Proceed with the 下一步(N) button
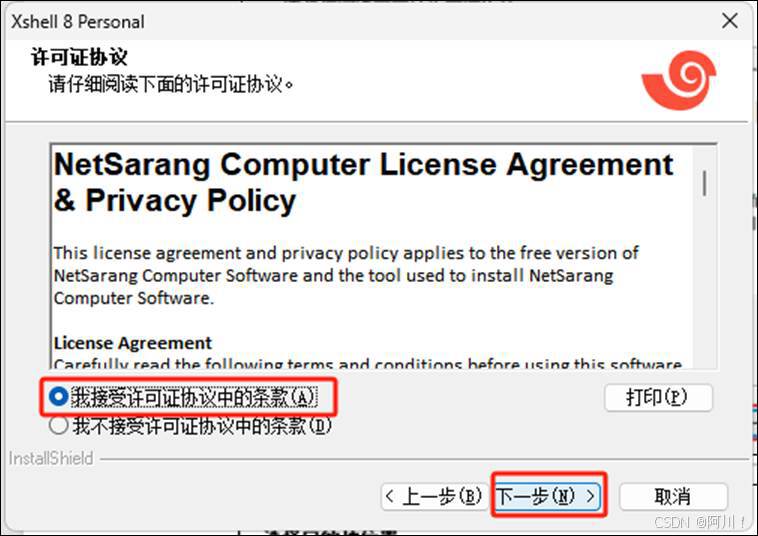 pos(548,496)
